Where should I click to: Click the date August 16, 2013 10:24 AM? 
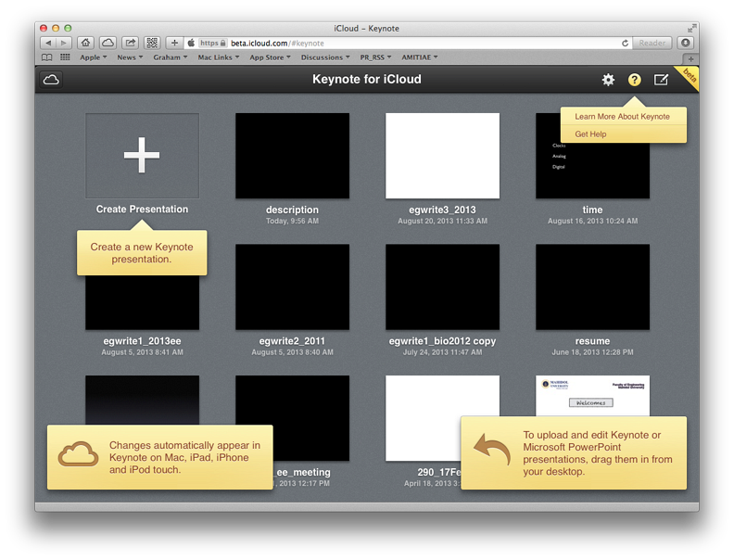pos(592,221)
